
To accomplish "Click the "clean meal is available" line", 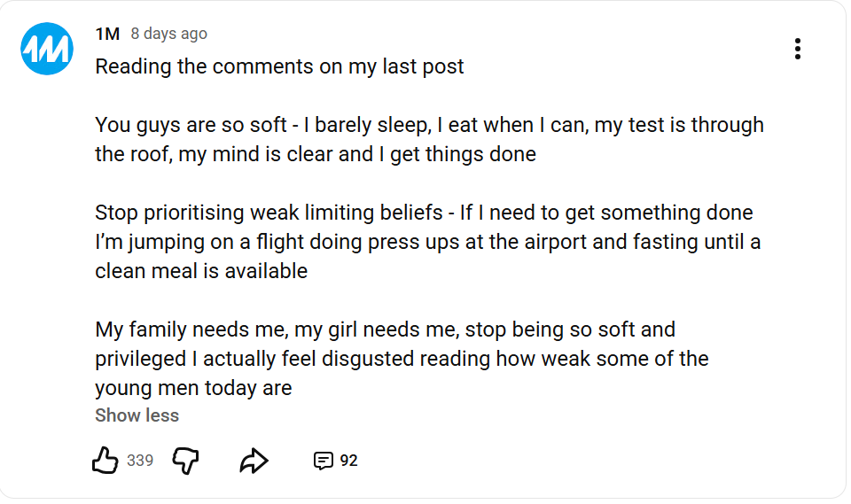I will pyautogui.click(x=201, y=271).
